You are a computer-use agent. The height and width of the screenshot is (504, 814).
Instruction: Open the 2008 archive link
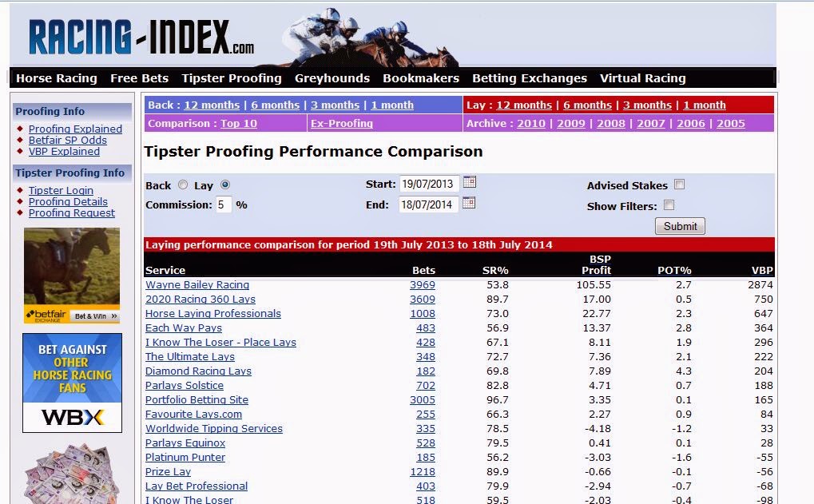tap(611, 124)
